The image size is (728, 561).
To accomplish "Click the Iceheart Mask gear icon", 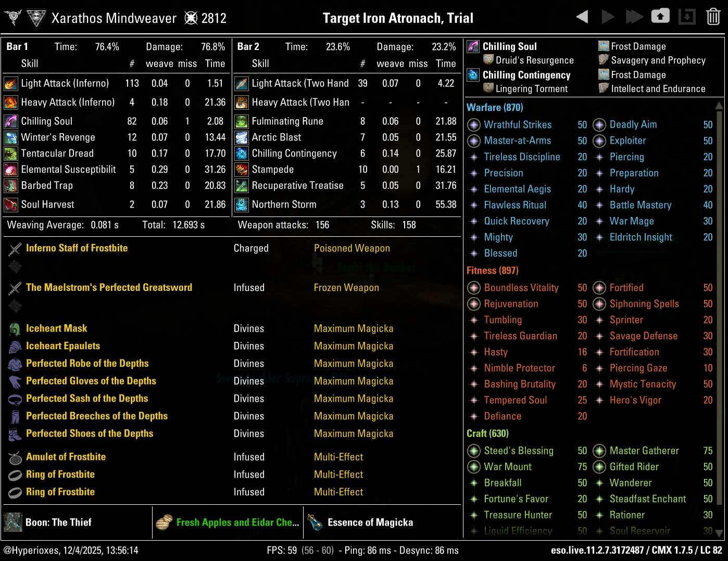I will (x=15, y=328).
